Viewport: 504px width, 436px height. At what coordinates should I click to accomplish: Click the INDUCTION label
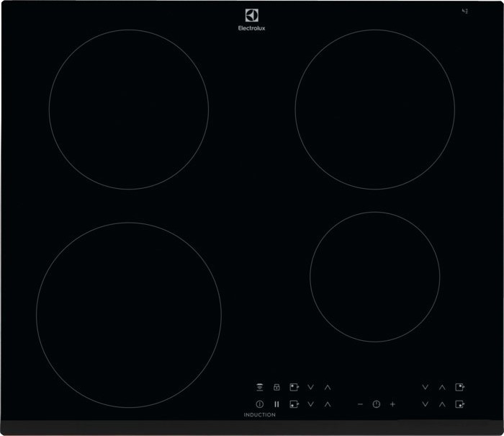pos(259,416)
